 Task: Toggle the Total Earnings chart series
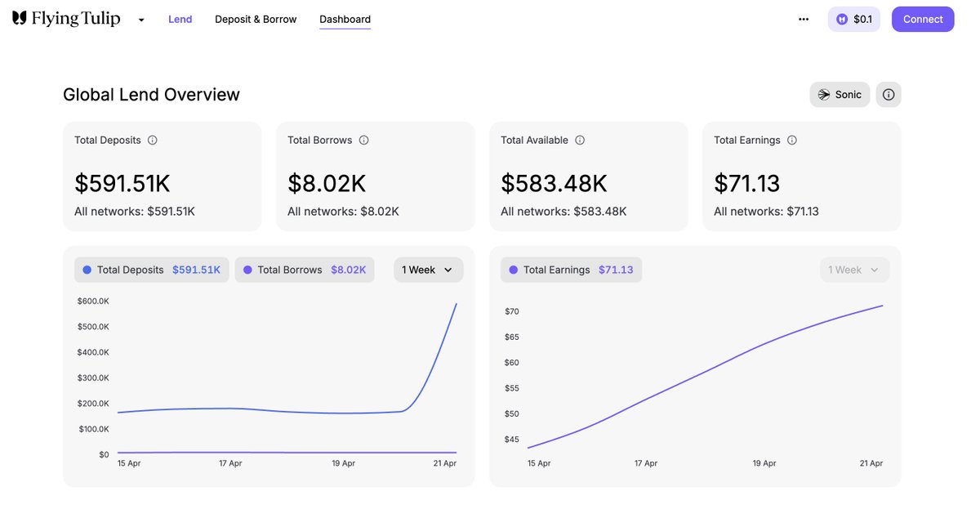(x=571, y=270)
